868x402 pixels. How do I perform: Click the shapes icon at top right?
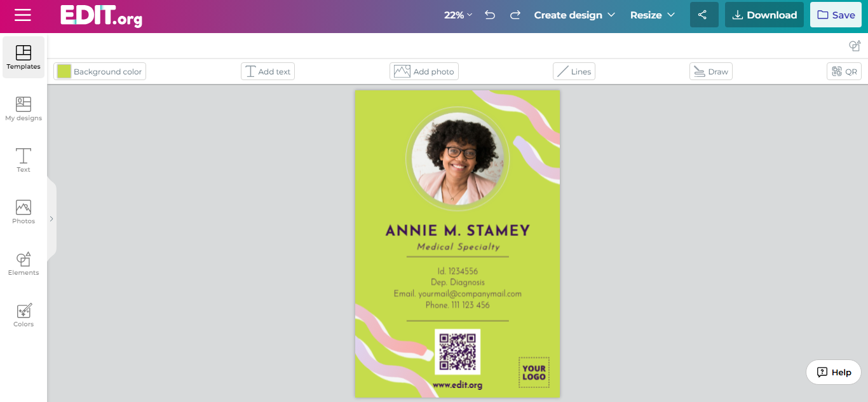pyautogui.click(x=855, y=46)
